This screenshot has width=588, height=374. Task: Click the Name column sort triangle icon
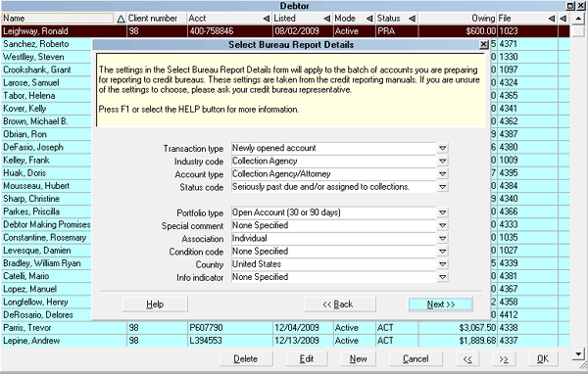[121, 19]
